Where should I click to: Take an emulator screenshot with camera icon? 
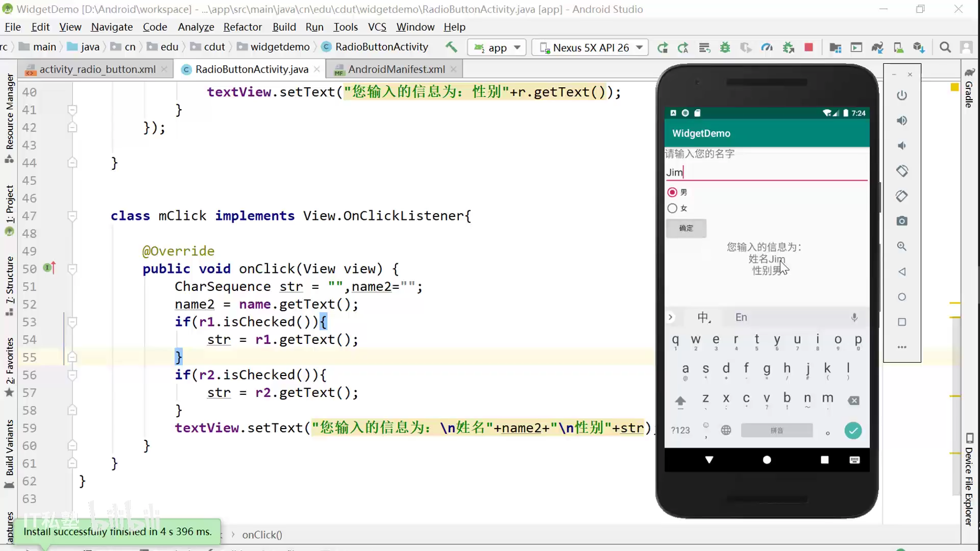[902, 221]
